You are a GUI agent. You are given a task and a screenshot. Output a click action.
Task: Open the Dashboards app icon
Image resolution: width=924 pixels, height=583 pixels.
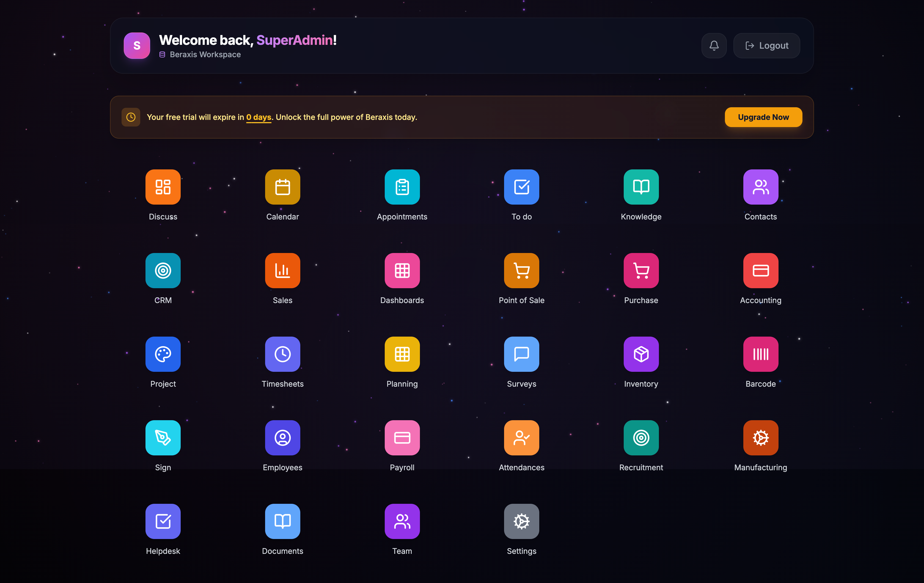tap(402, 271)
